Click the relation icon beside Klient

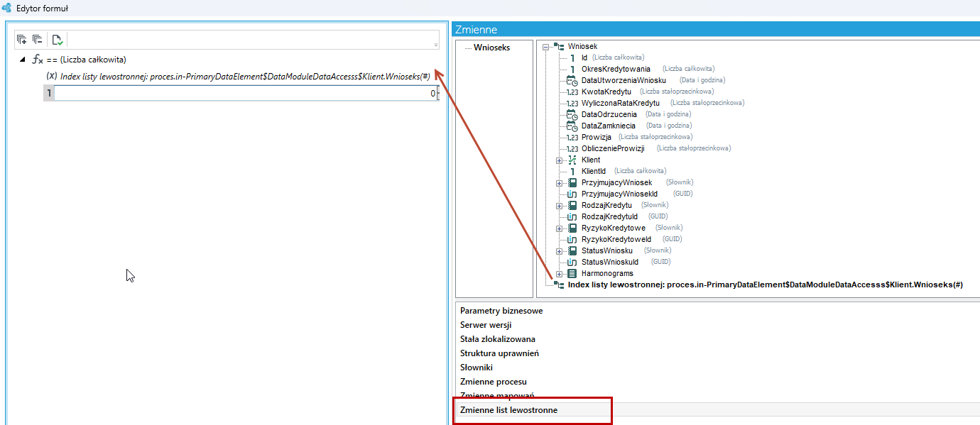tap(572, 160)
